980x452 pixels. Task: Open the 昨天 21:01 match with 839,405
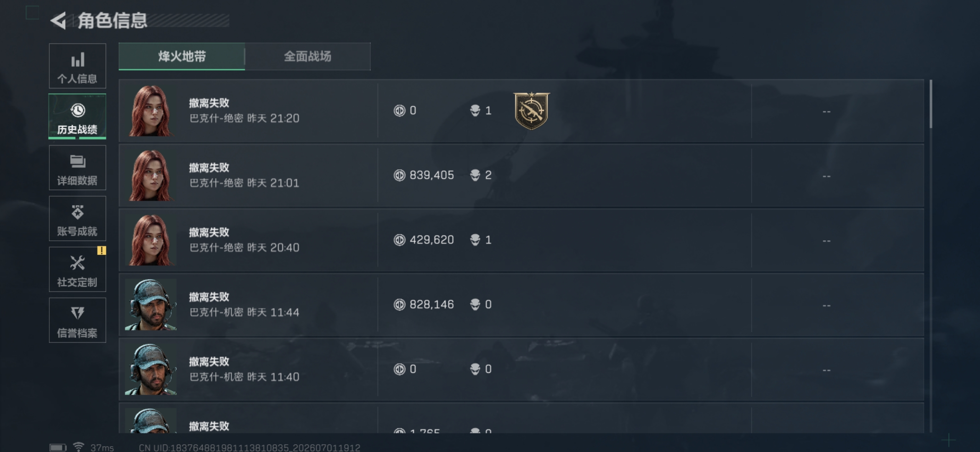pyautogui.click(x=521, y=175)
